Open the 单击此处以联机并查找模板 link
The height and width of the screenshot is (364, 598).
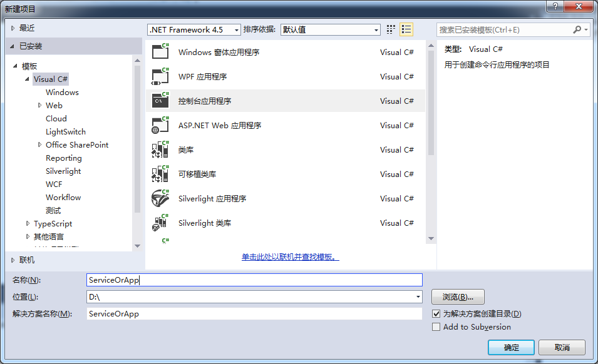coord(290,257)
